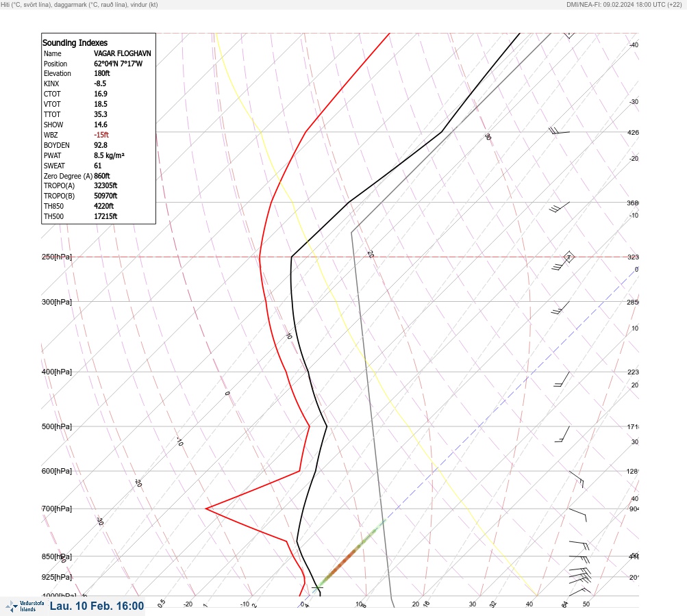Click the '250[hPa]' pressure label

point(57,257)
